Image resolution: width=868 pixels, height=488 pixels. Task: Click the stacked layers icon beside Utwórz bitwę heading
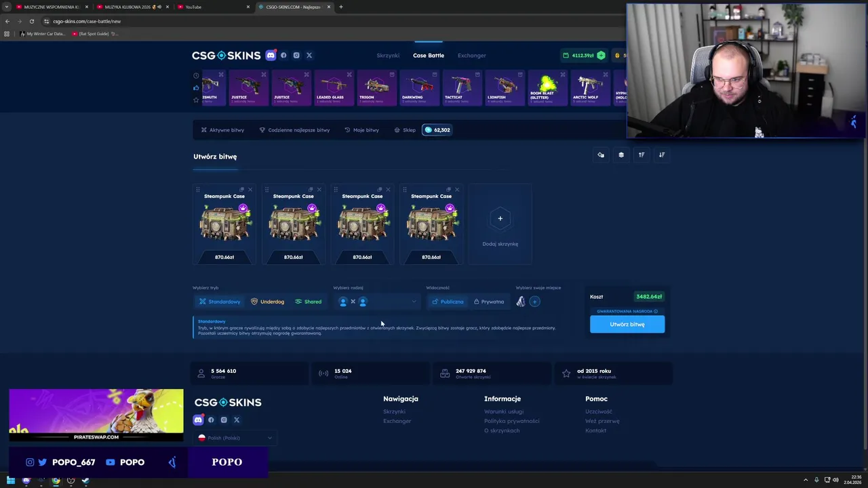pos(621,155)
